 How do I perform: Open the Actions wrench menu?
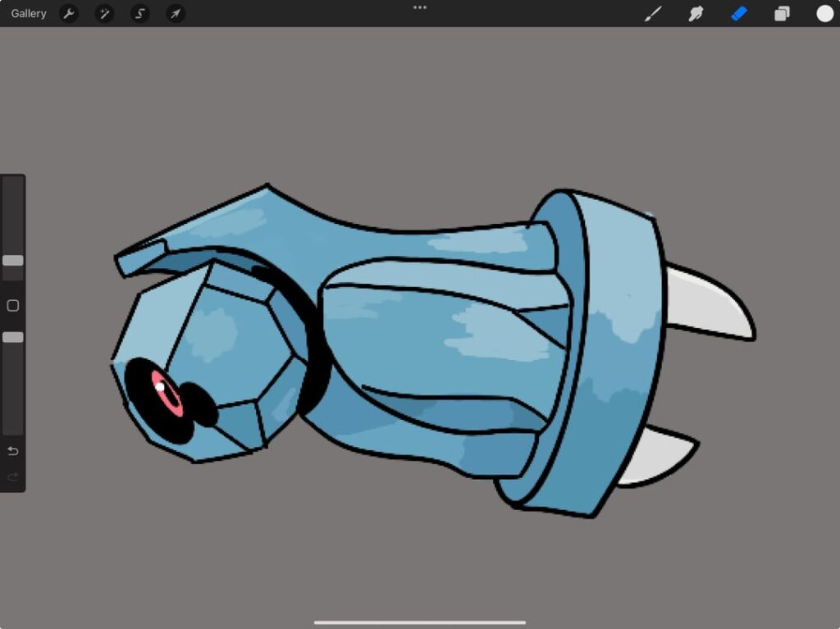click(69, 13)
